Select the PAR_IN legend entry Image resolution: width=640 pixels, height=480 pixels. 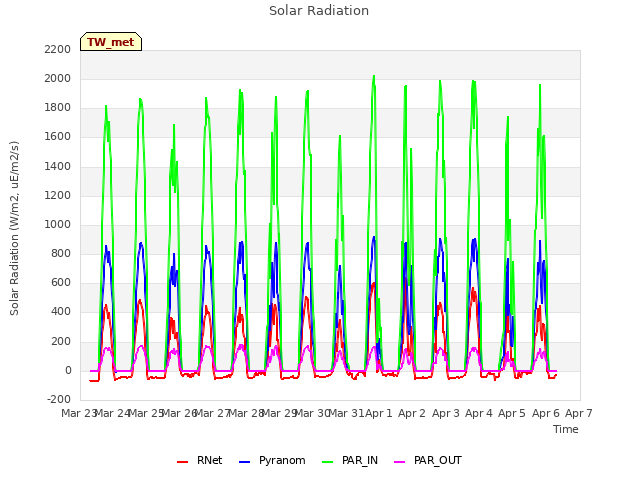[350, 460]
